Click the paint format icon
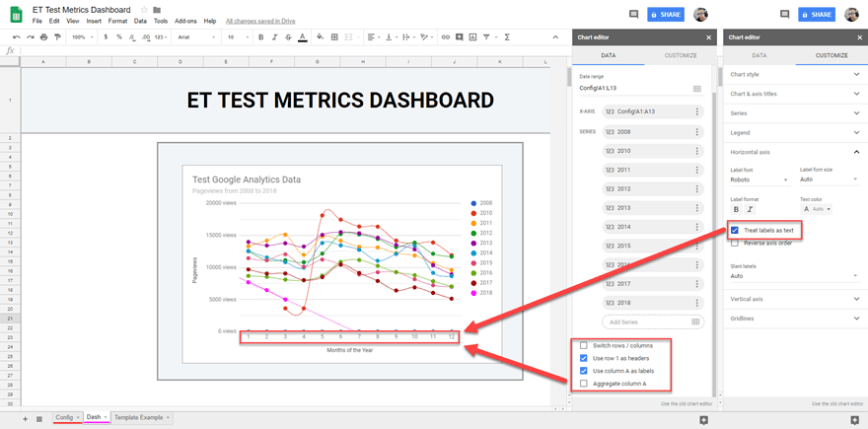The height and width of the screenshot is (429, 868). (57, 37)
